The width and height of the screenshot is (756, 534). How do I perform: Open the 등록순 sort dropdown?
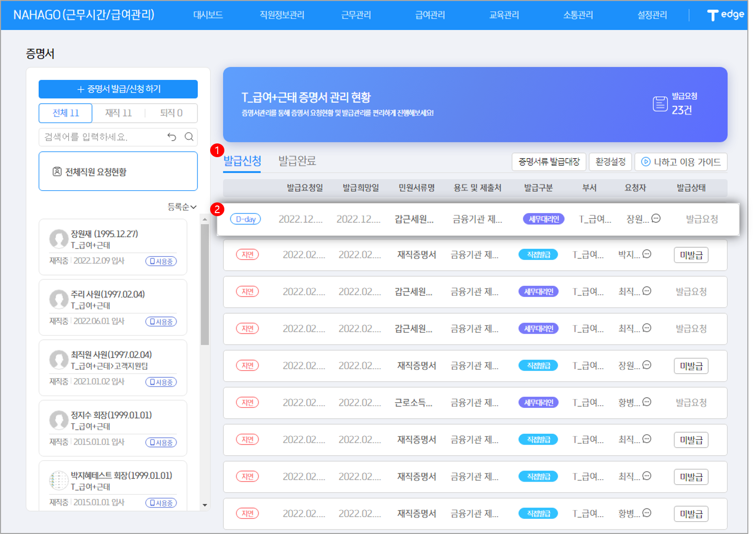[182, 207]
